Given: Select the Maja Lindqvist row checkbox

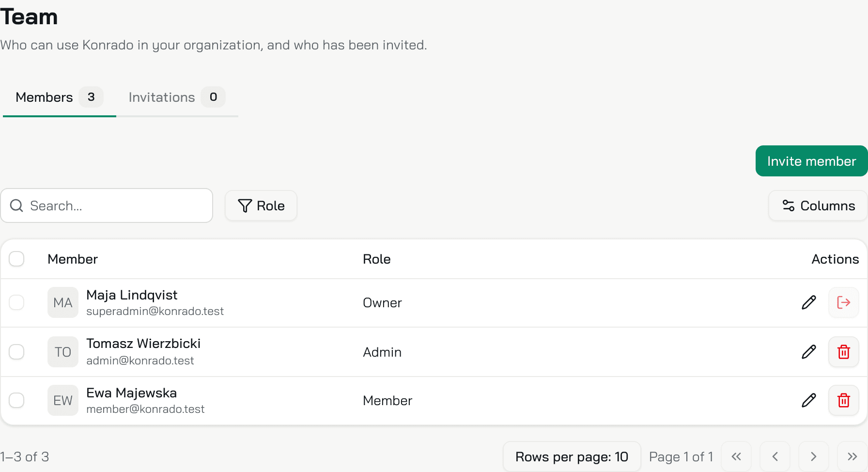Looking at the screenshot, I should tap(16, 302).
